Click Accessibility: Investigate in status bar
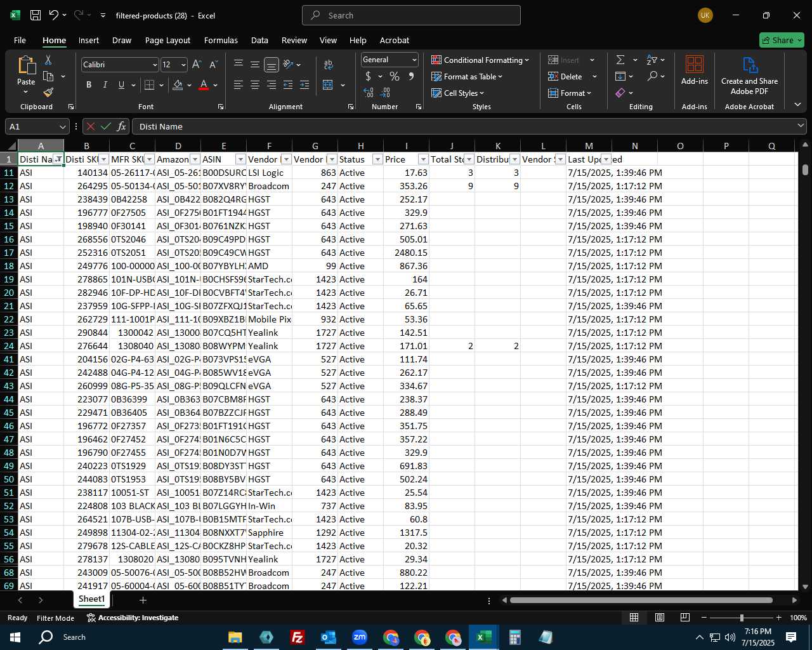This screenshot has width=812, height=650. (x=133, y=618)
